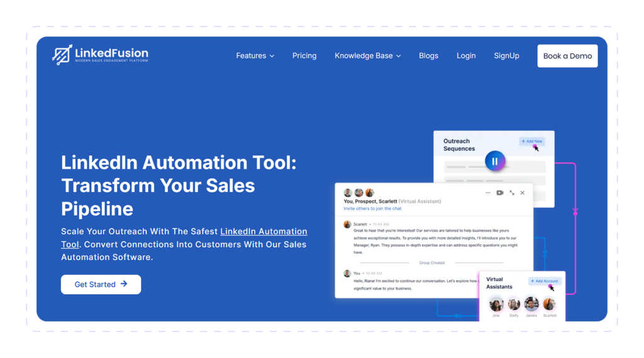Click Add Account in Virtual Assistants
Screen dimensions: 644x358
tap(545, 281)
